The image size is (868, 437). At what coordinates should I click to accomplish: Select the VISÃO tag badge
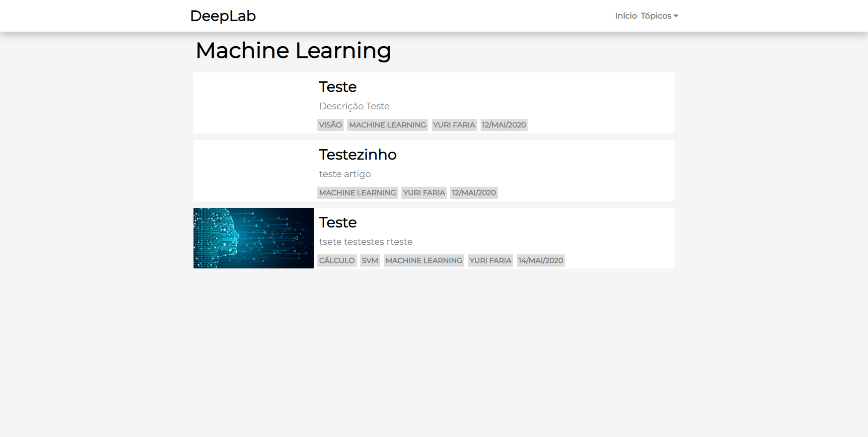[x=330, y=125]
